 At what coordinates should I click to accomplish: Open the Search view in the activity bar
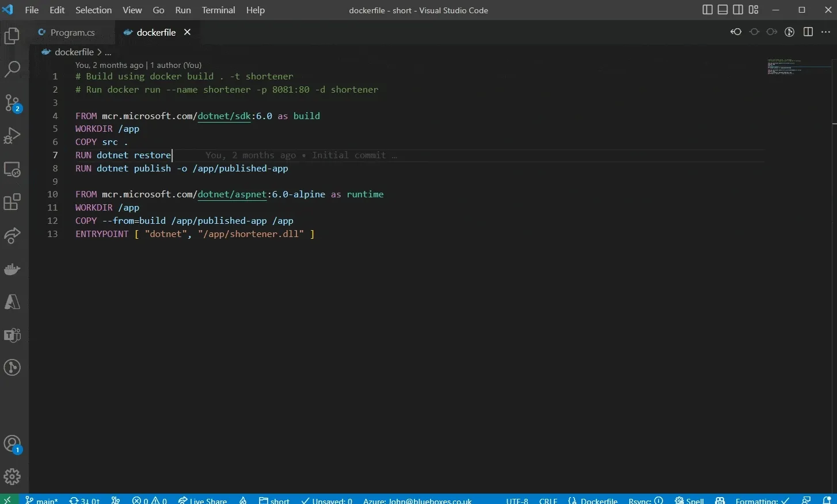tap(12, 70)
